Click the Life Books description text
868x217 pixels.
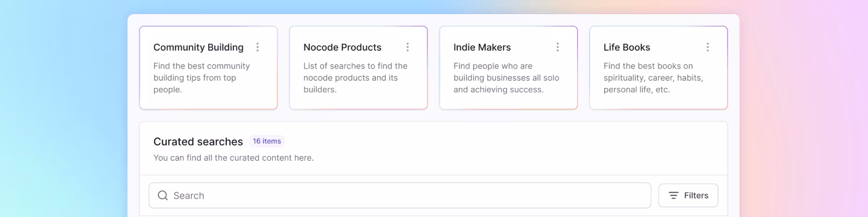point(653,78)
